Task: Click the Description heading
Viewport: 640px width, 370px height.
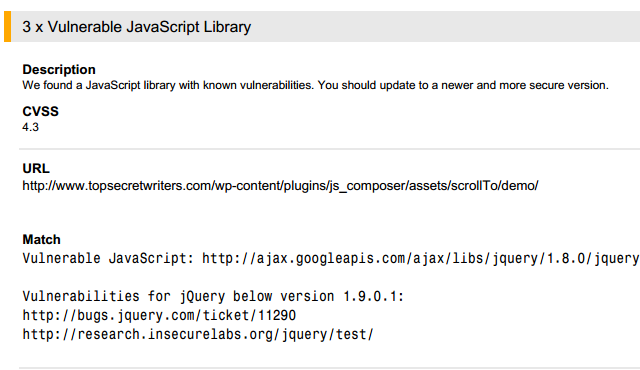Action: click(x=59, y=69)
